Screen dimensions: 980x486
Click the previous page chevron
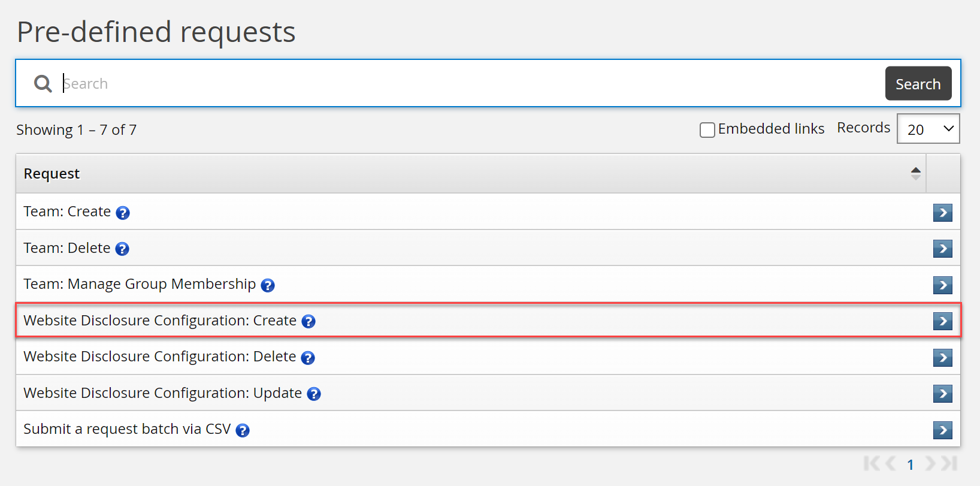pyautogui.click(x=892, y=464)
